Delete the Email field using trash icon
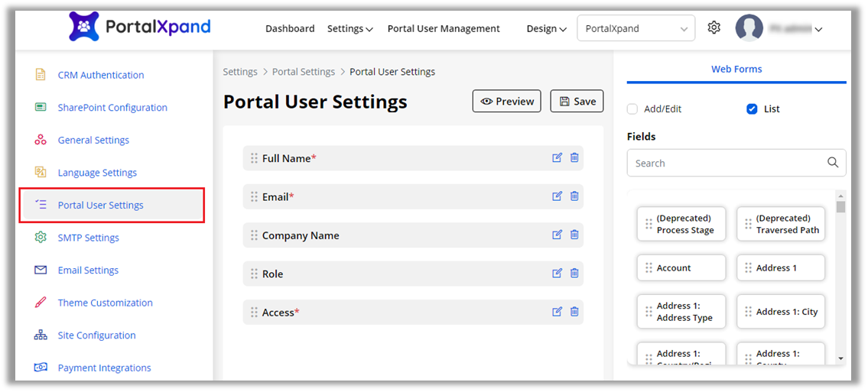Image resolution: width=868 pixels, height=392 pixels. point(574,196)
